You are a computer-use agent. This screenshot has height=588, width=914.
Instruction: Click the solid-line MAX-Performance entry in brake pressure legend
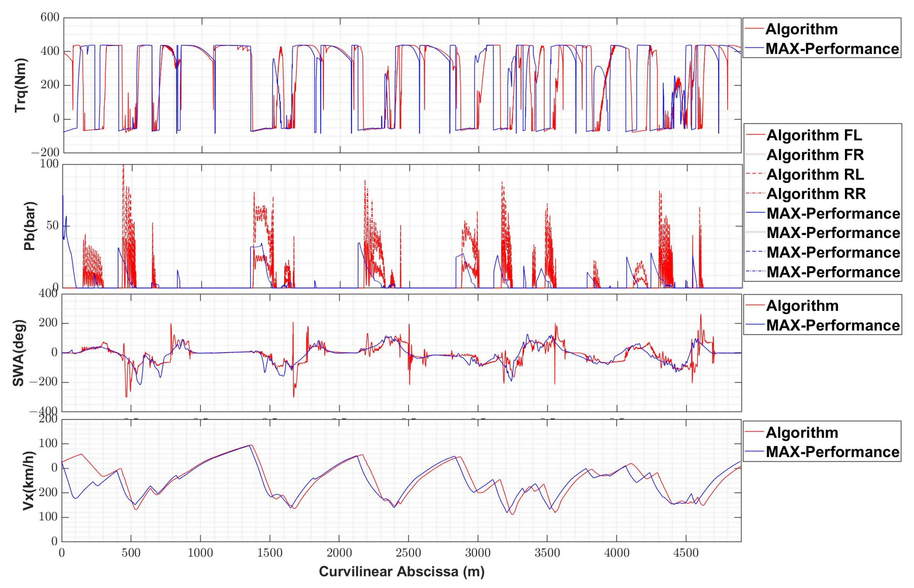pyautogui.click(x=833, y=213)
